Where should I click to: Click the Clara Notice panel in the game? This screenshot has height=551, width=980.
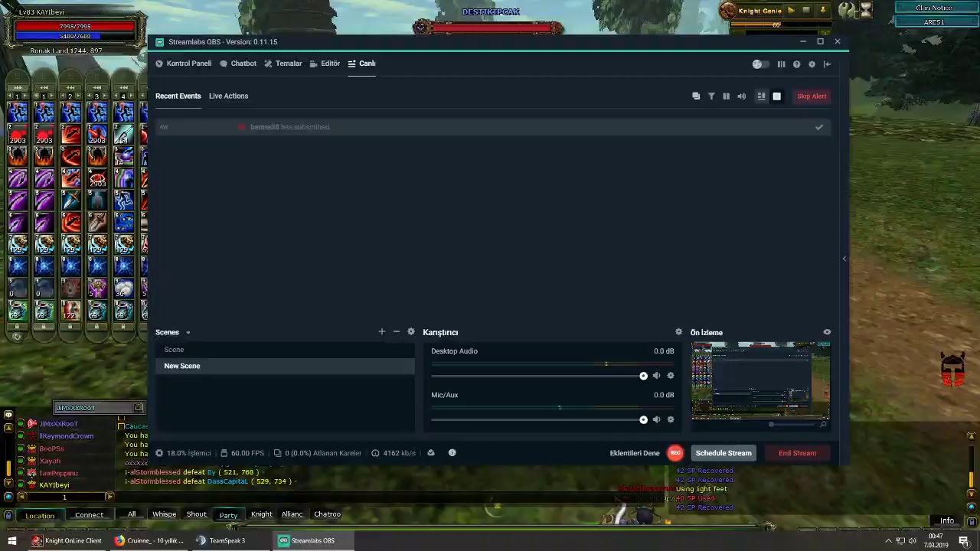pos(933,8)
